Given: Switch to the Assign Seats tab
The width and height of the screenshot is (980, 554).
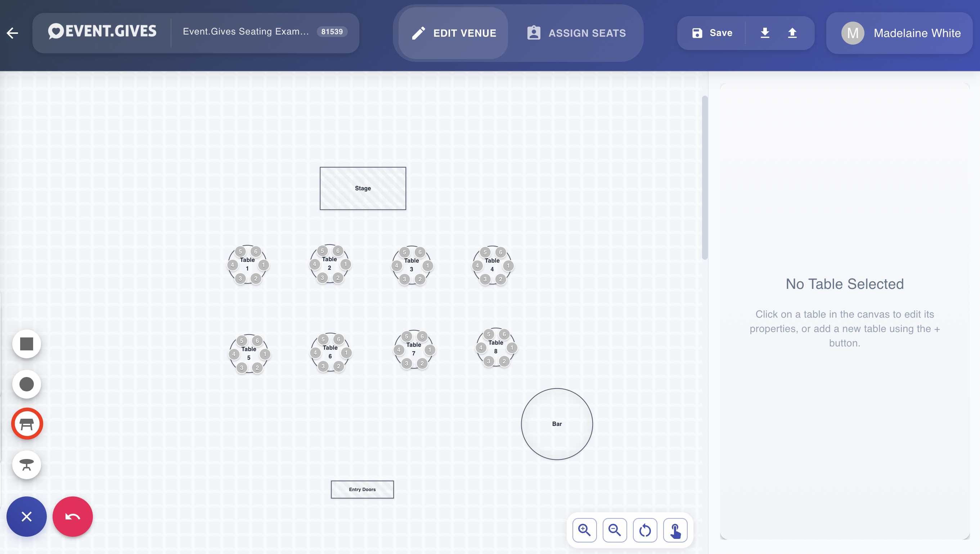Looking at the screenshot, I should (576, 33).
